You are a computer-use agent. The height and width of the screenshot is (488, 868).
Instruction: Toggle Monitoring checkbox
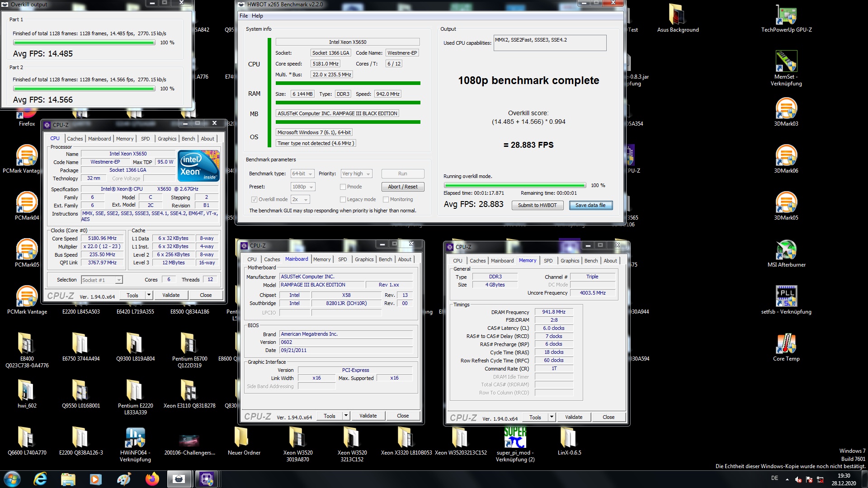pos(386,199)
